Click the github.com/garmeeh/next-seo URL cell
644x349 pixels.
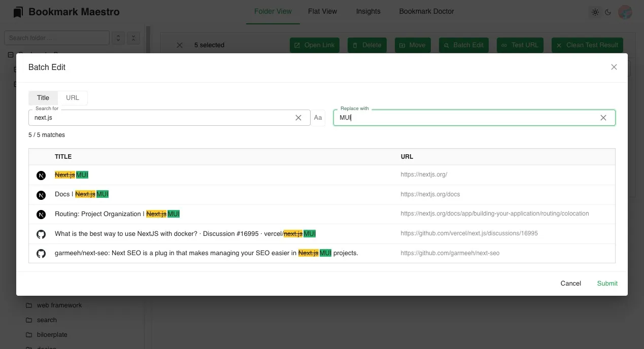450,253
